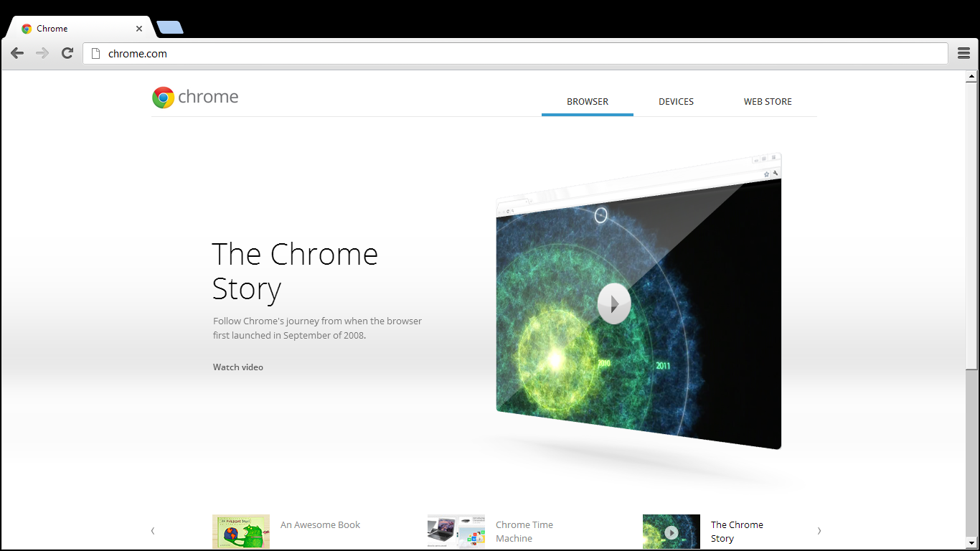Play the Chrome Story carousel thumbnail video

672,532
